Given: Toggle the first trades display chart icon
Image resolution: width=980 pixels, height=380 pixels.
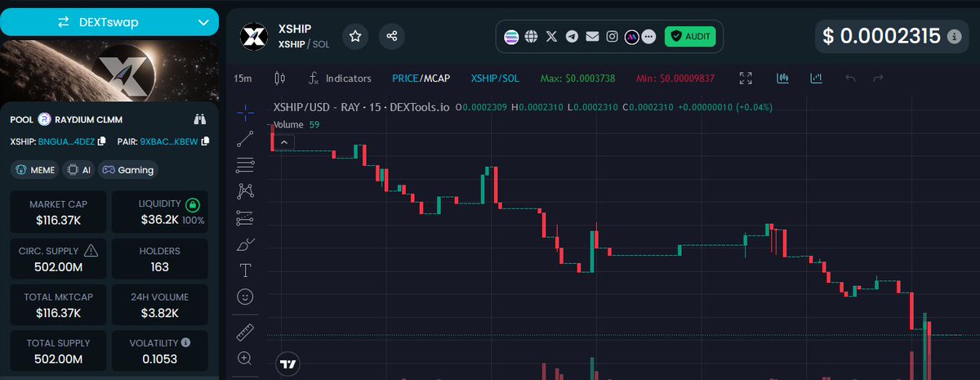Looking at the screenshot, I should pos(782,78).
